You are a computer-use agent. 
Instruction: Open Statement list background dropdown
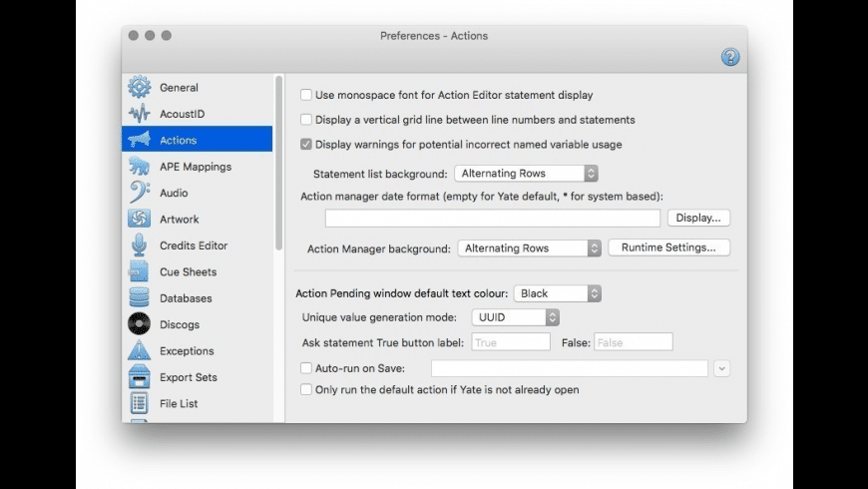(x=526, y=174)
